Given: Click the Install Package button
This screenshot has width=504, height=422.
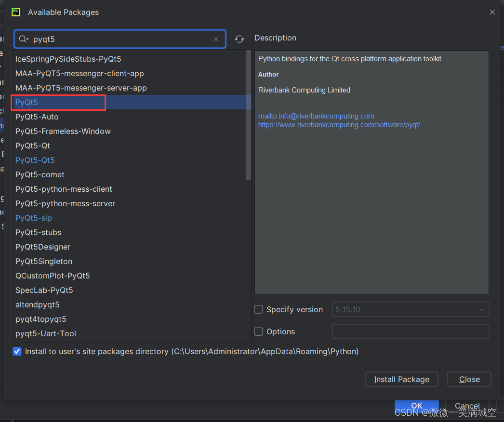Looking at the screenshot, I should point(402,379).
